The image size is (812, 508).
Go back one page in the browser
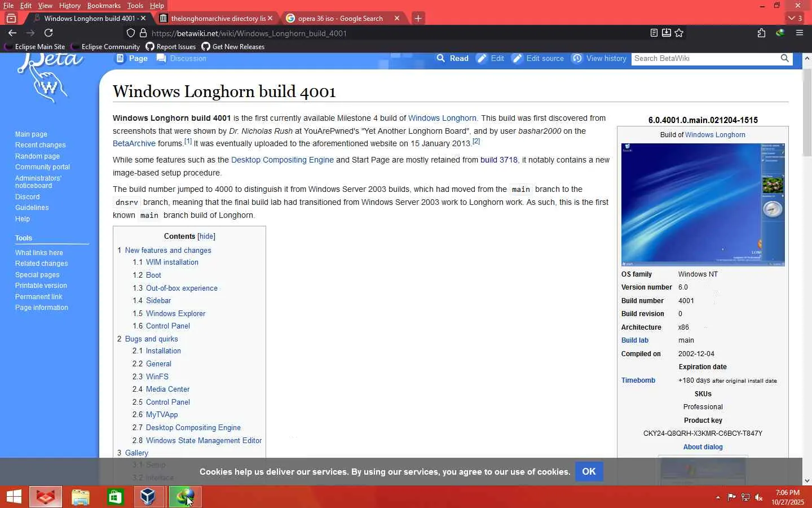coord(12,33)
